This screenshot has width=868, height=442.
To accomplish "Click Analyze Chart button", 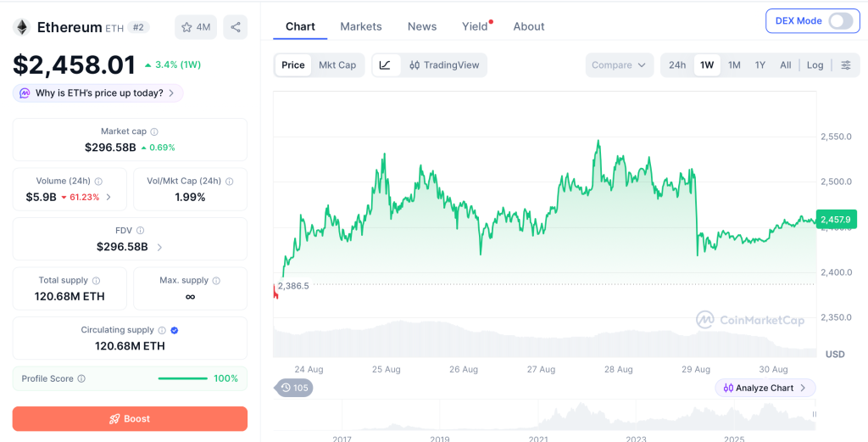I will coord(765,388).
